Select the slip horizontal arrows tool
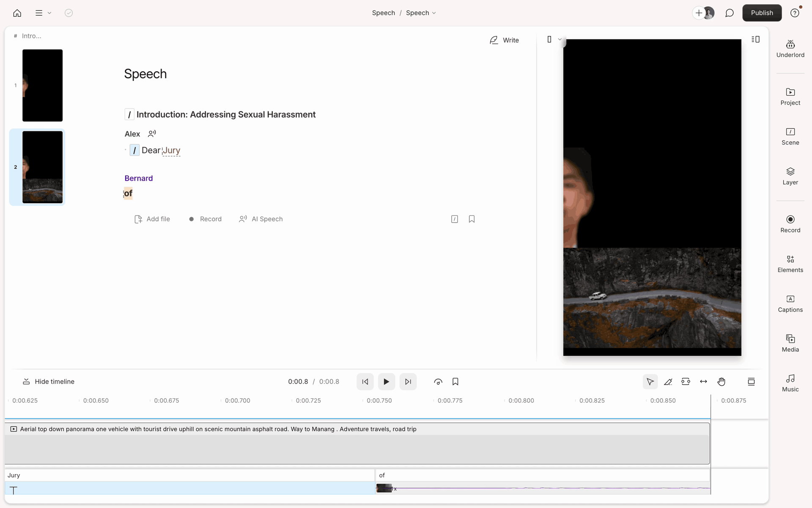812x508 pixels. (x=703, y=381)
